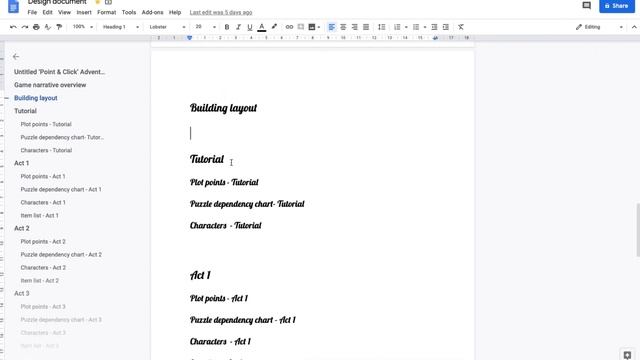Open the Editing mode dropdown
This screenshot has height=360, width=640.
pos(599,27)
